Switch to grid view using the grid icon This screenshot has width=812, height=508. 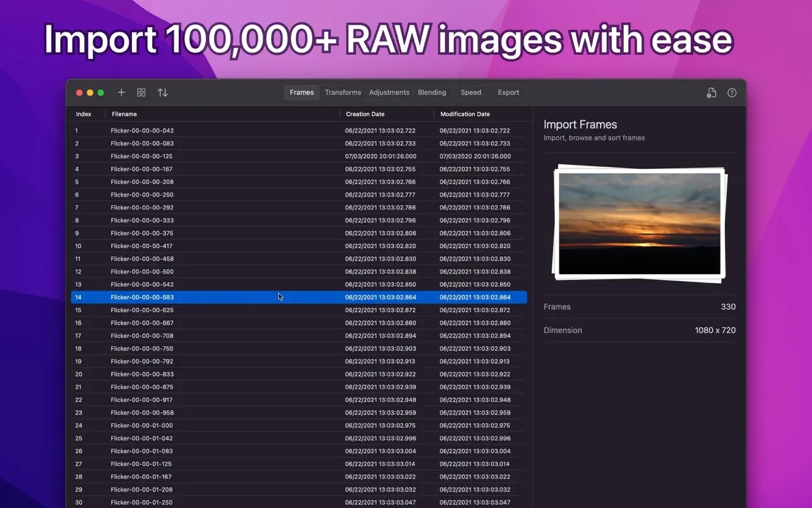click(x=141, y=92)
